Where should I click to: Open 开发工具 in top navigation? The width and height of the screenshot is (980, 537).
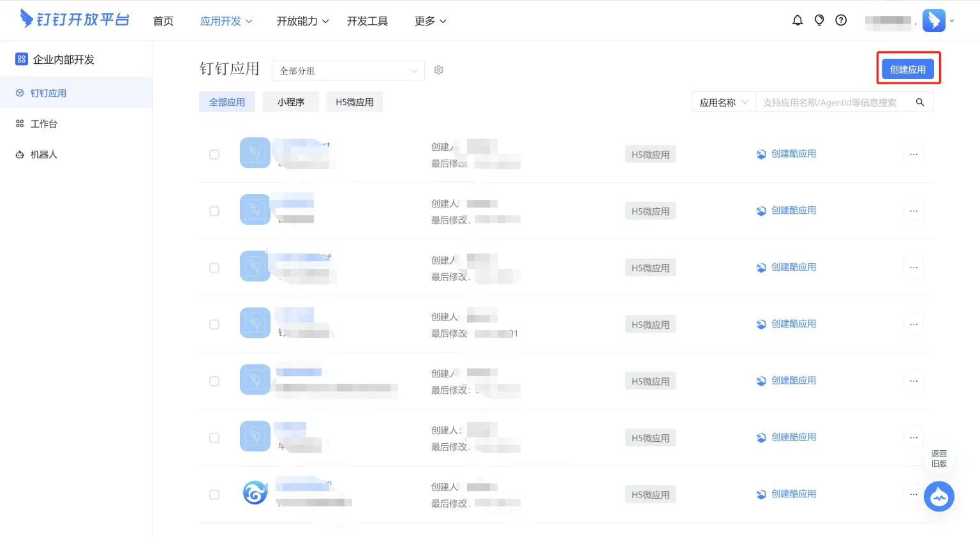click(367, 21)
